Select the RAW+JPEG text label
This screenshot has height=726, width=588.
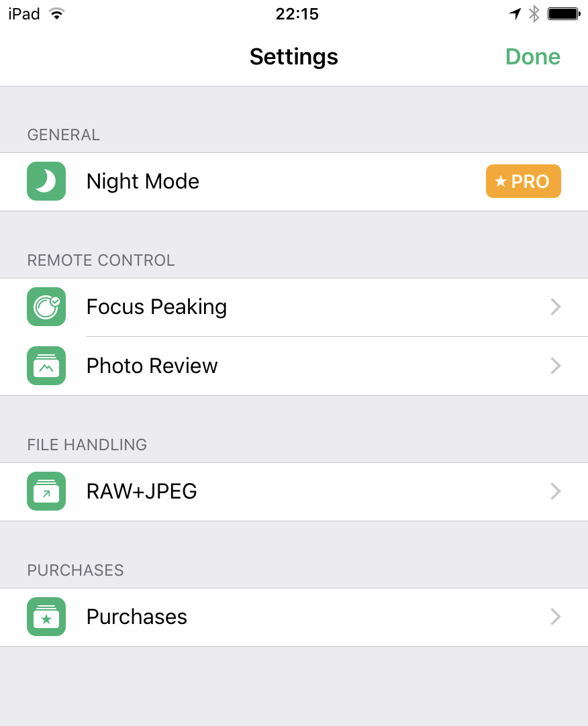coord(142,491)
